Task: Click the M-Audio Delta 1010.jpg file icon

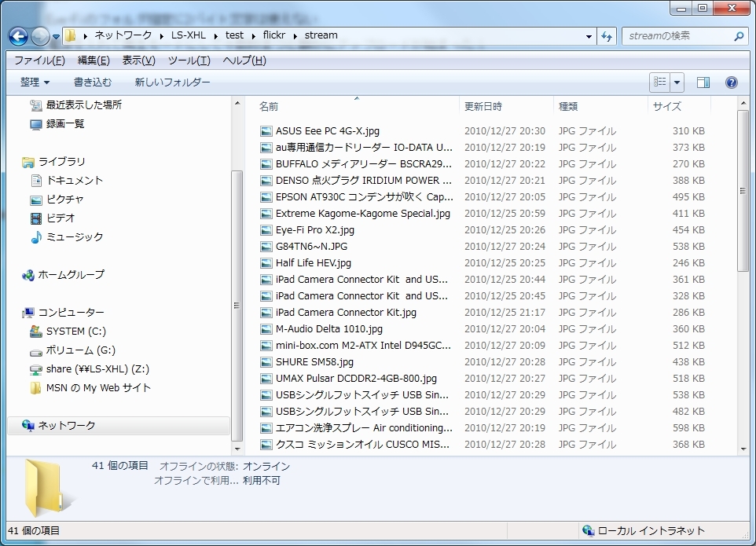Action: click(x=266, y=329)
